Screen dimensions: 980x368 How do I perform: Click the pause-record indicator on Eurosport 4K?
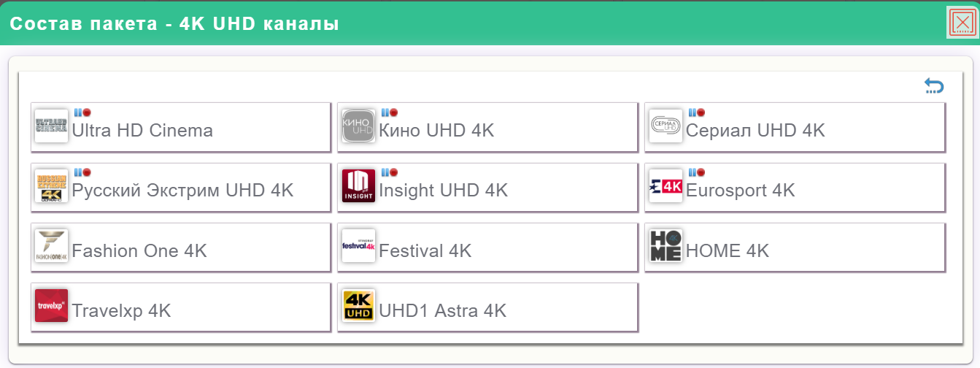696,172
